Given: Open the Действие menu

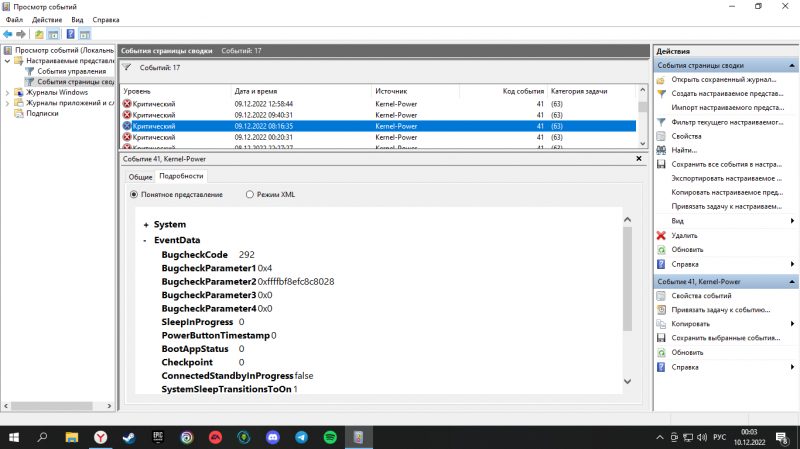Looking at the screenshot, I should [47, 20].
